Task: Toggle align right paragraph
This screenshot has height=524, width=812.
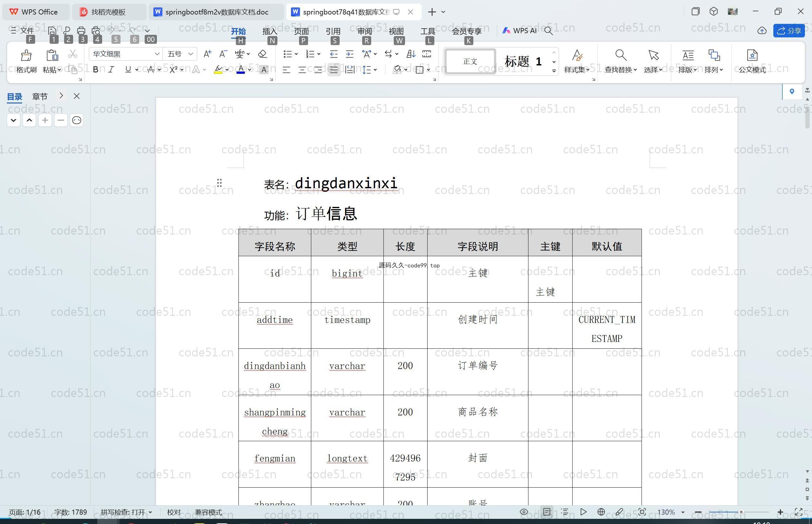Action: click(x=318, y=70)
